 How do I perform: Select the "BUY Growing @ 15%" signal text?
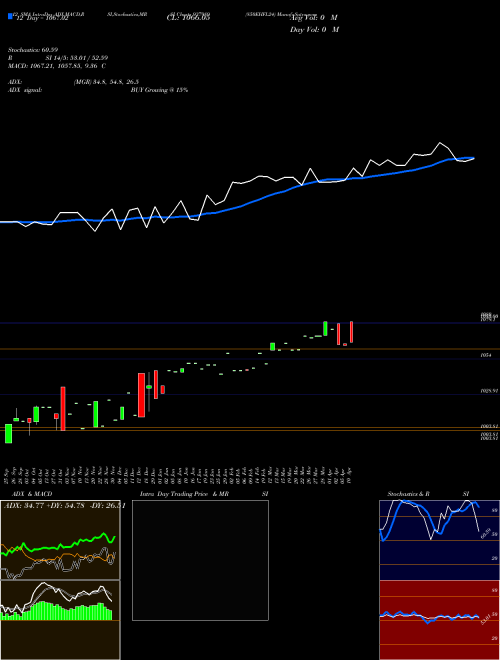pos(159,90)
